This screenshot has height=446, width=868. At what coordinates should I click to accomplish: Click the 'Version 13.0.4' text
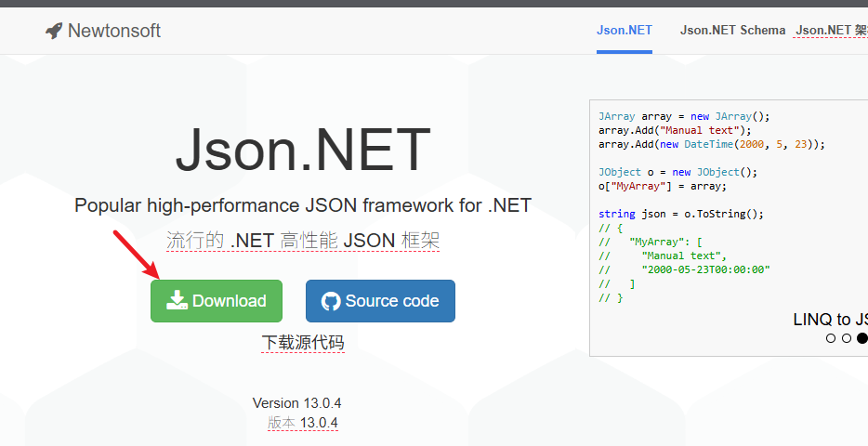(x=296, y=403)
